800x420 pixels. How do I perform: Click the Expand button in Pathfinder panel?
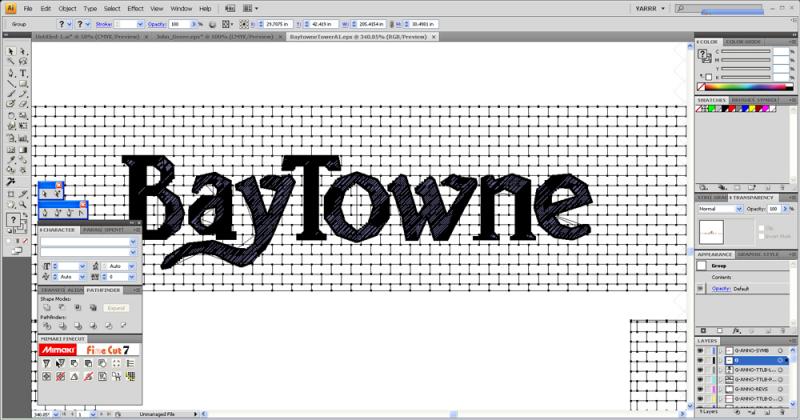(x=116, y=308)
